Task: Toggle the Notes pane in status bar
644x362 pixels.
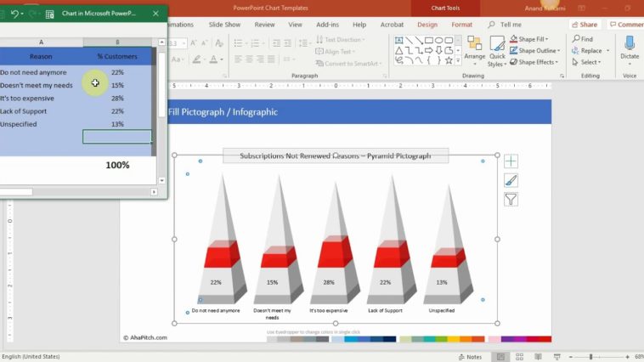Action: 470,357
